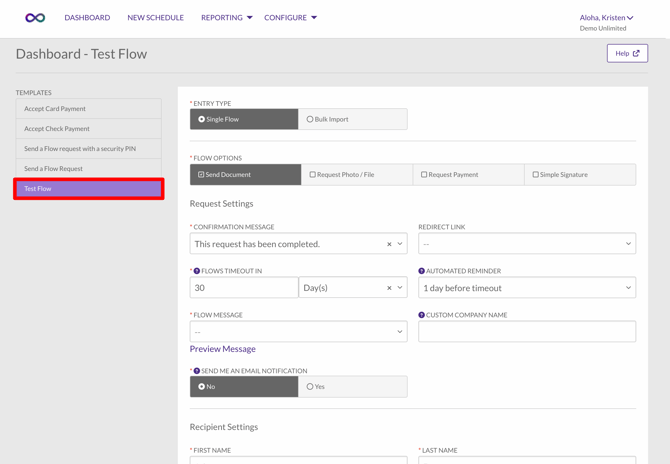
Task: Go to New Schedule in navigation
Action: 155,18
